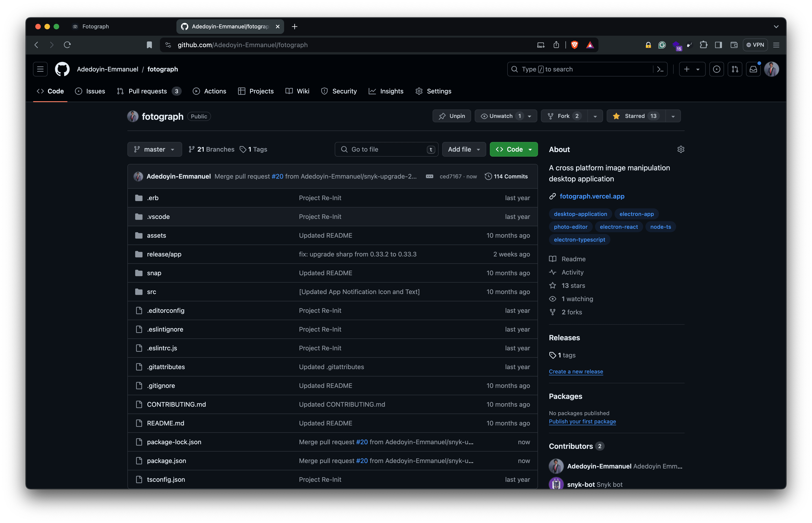Open the password manager lock icon
The width and height of the screenshot is (812, 523).
(648, 45)
